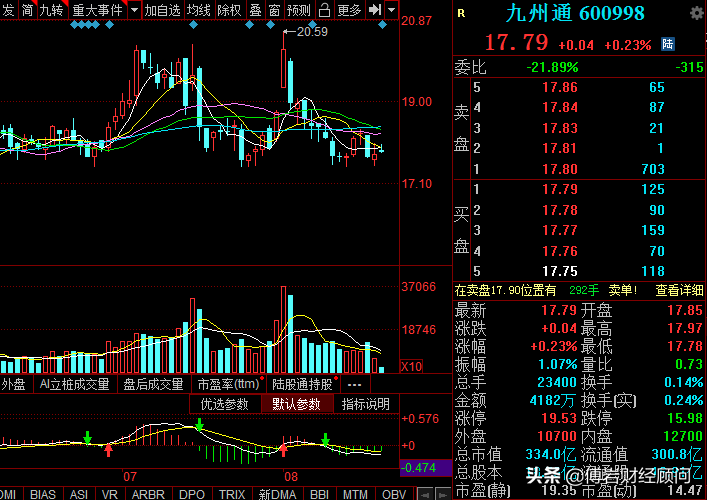
Task: Click buy level 5 price 17.75
Action: [560, 271]
